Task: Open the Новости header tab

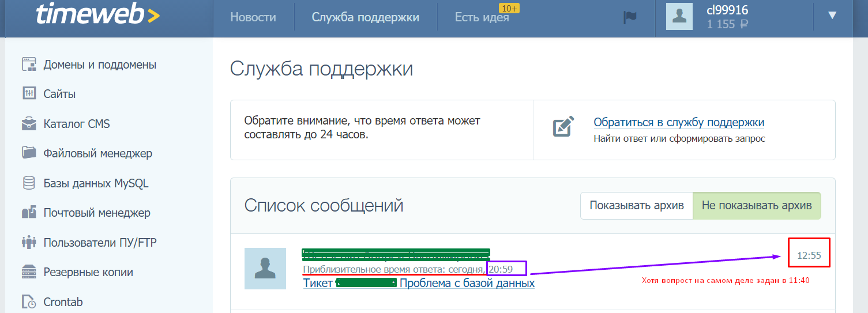Action: tap(253, 17)
